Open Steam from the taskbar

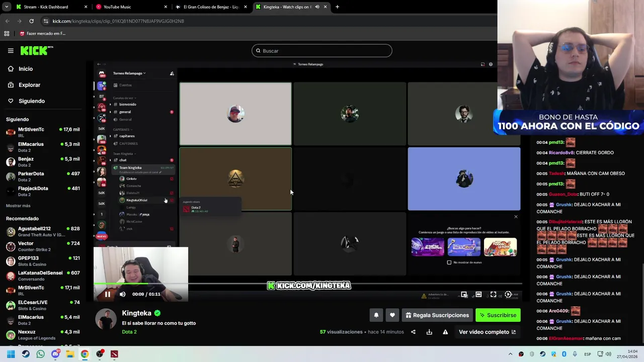coord(26,354)
